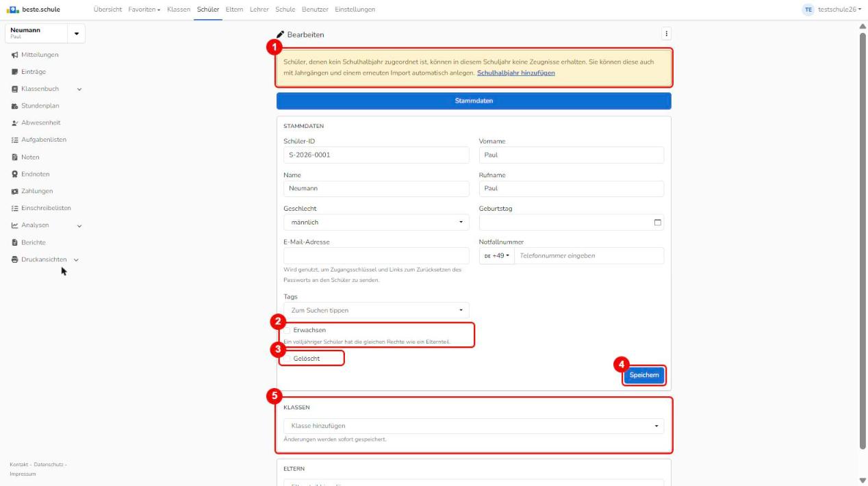Open the Einstellungen menu item
Image resolution: width=868 pixels, height=486 pixels.
[355, 9]
